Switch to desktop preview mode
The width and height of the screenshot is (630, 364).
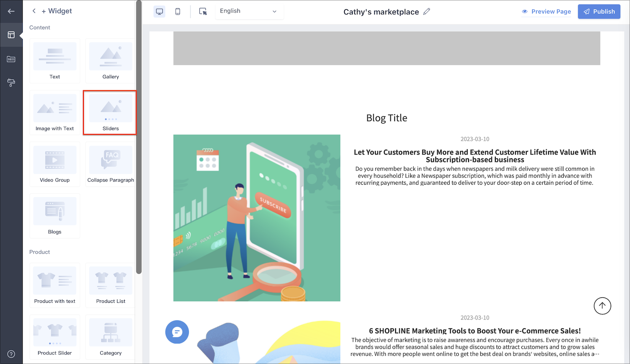(159, 11)
